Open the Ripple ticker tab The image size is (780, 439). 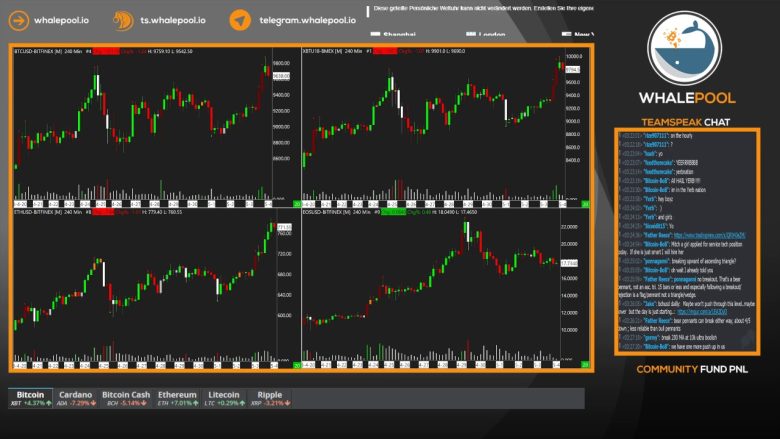pyautogui.click(x=269, y=398)
